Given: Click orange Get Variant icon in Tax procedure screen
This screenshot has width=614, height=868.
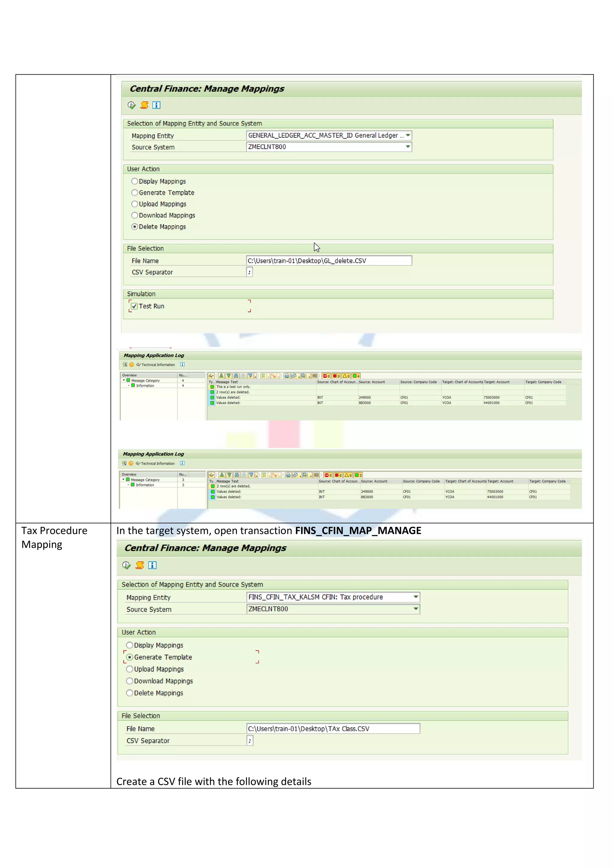Looking at the screenshot, I should [x=140, y=565].
